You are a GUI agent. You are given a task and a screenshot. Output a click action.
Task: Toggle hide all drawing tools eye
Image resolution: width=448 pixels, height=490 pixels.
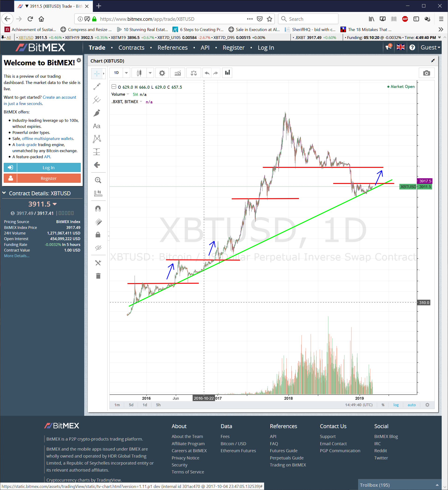[x=98, y=248]
